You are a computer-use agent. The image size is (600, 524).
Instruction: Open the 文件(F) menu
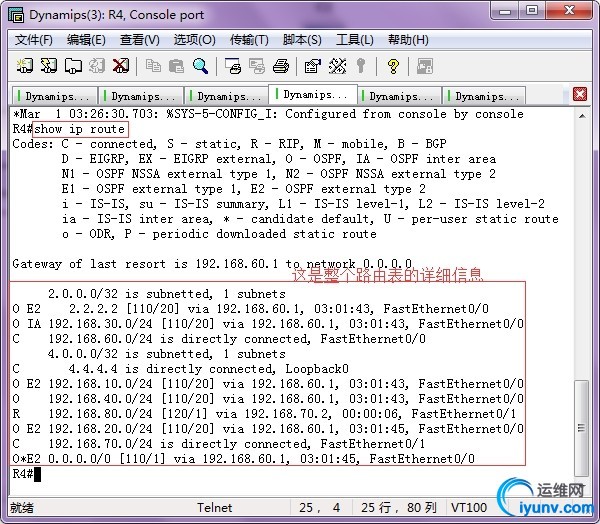33,40
